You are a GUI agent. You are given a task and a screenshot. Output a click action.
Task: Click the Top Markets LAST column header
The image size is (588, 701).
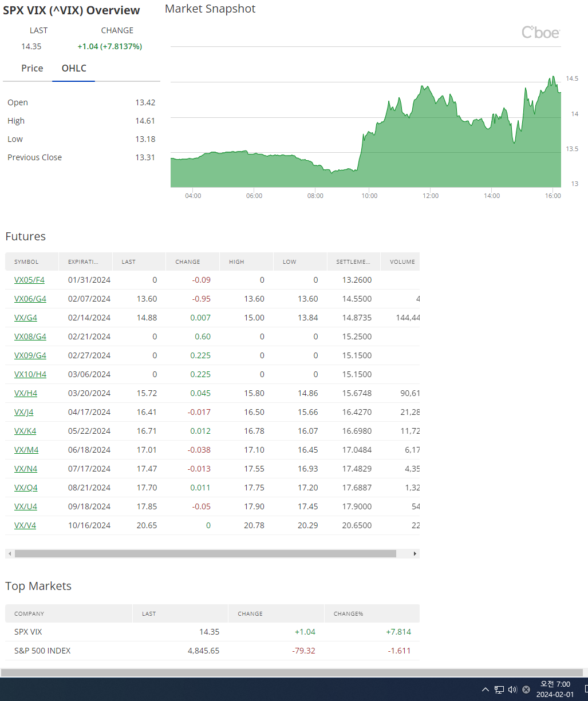pyautogui.click(x=180, y=613)
